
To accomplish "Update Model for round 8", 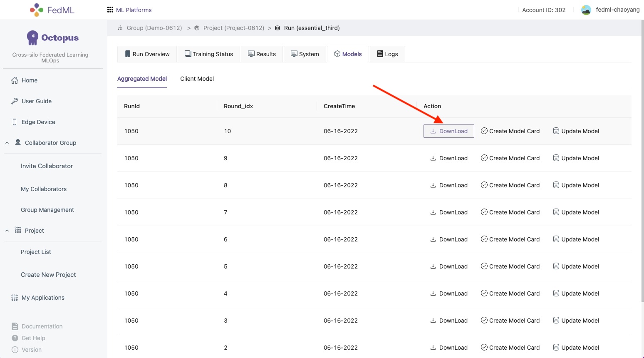I will 576,185.
